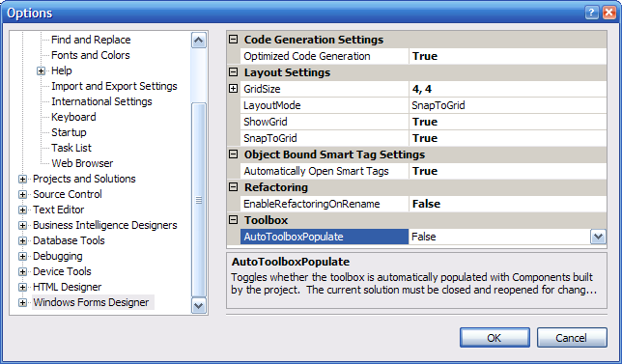Select Fonts and Colors in the tree
This screenshot has width=622, height=364.
91,55
